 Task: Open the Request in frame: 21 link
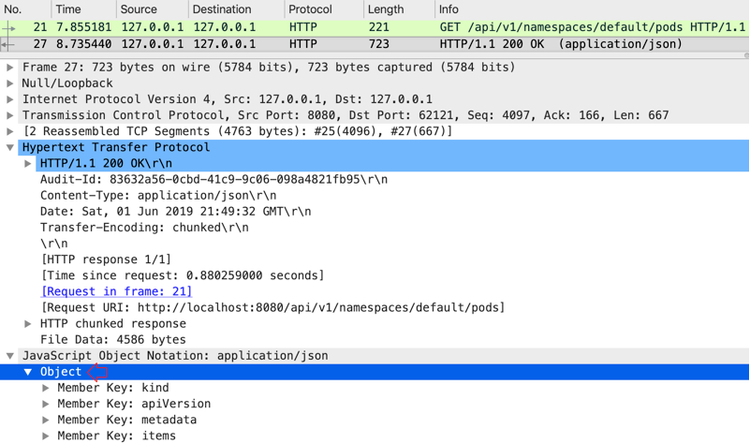pos(116,291)
